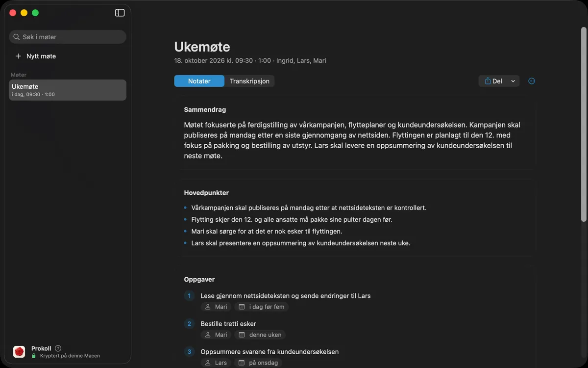Click Mari assignee tag under 'Bestille tretti esker'
Viewport: 588px width, 368px height.
point(216,335)
